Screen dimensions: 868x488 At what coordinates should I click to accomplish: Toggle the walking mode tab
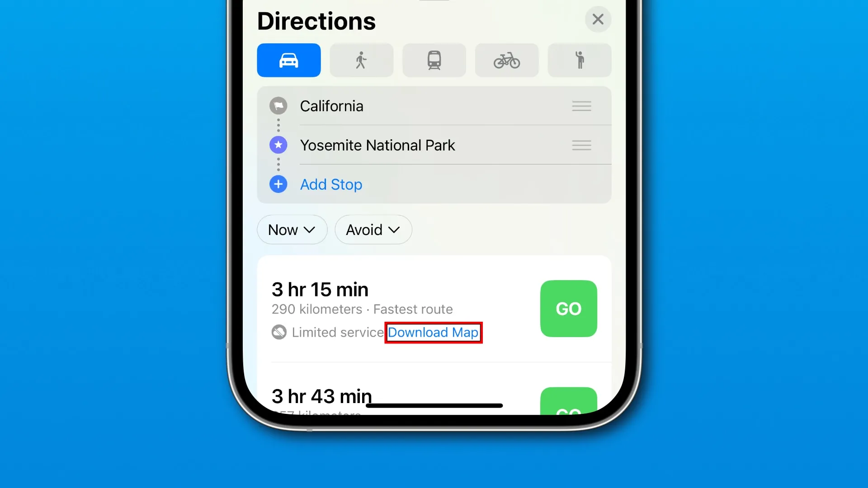(362, 60)
